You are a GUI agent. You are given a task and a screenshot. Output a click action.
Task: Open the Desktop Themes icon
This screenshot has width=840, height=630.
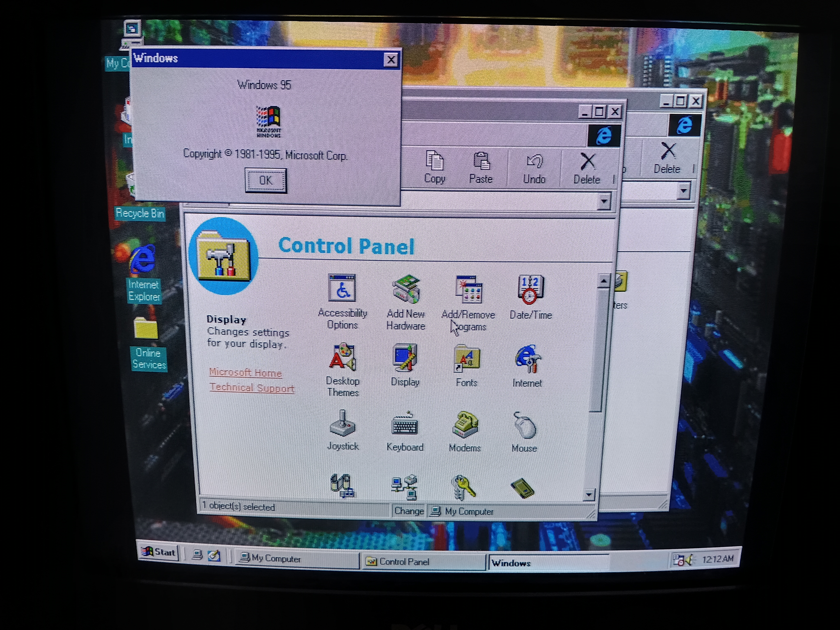[x=342, y=358]
